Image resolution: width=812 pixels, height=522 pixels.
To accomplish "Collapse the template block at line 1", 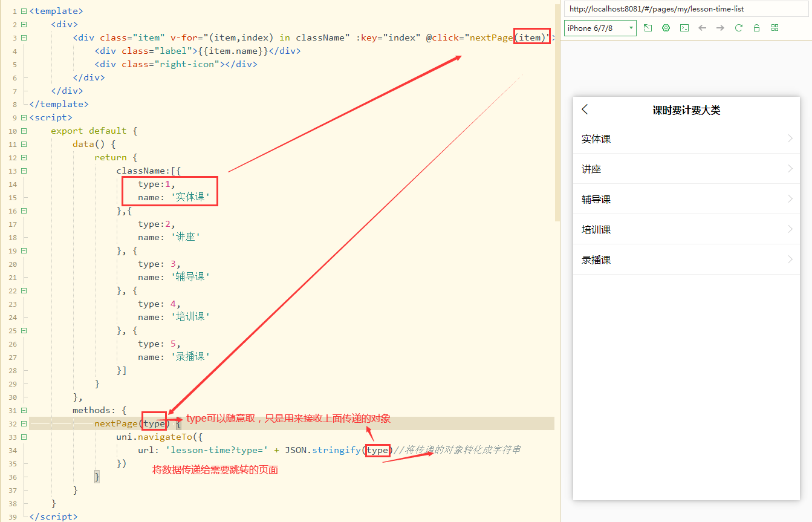I will click(x=24, y=11).
